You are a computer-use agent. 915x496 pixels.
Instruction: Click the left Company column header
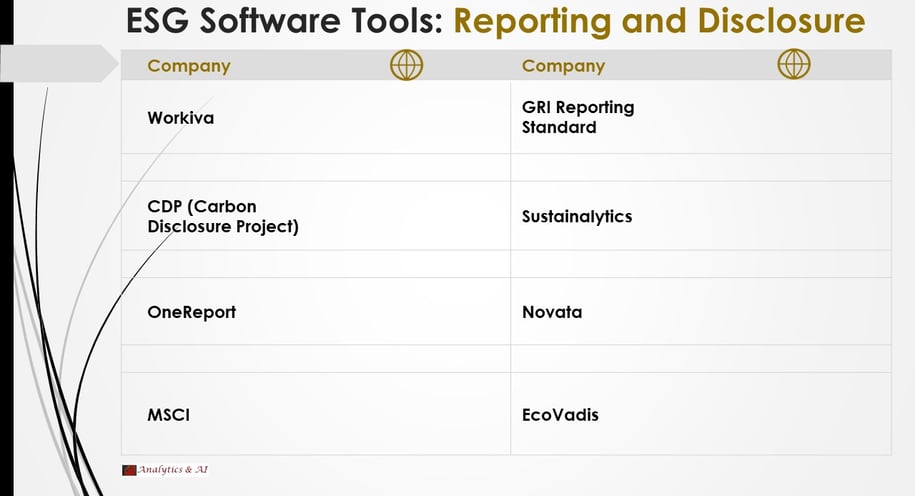pyautogui.click(x=188, y=66)
